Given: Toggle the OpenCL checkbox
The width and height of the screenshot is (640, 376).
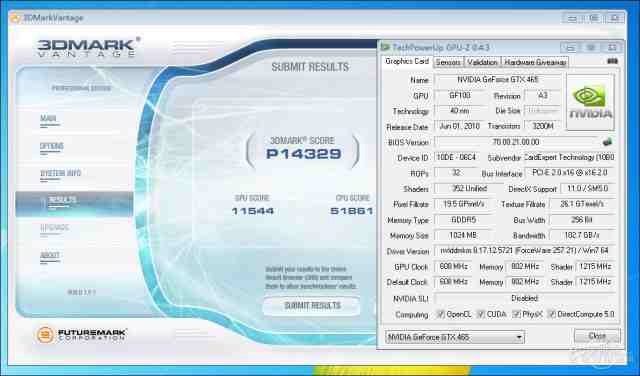Looking at the screenshot, I should point(440,314).
